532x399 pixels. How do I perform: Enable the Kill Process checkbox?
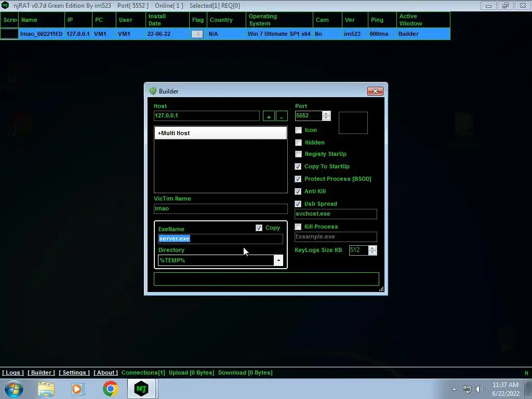coord(298,227)
